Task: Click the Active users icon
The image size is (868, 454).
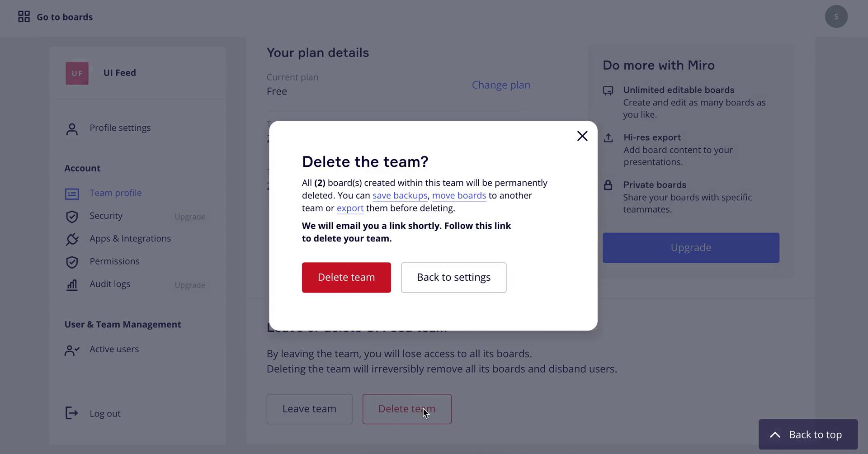Action: coord(72,350)
